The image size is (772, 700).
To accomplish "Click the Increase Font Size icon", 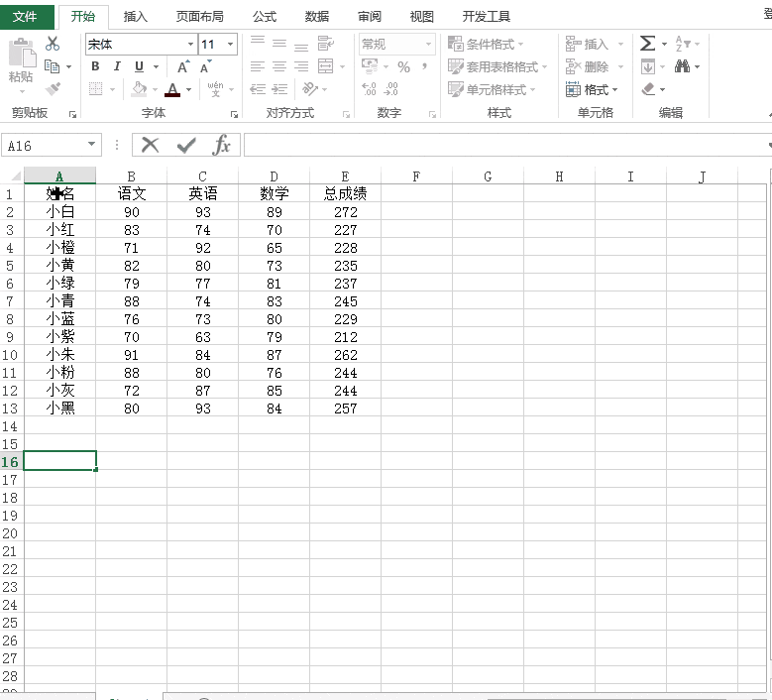I will tap(183, 66).
